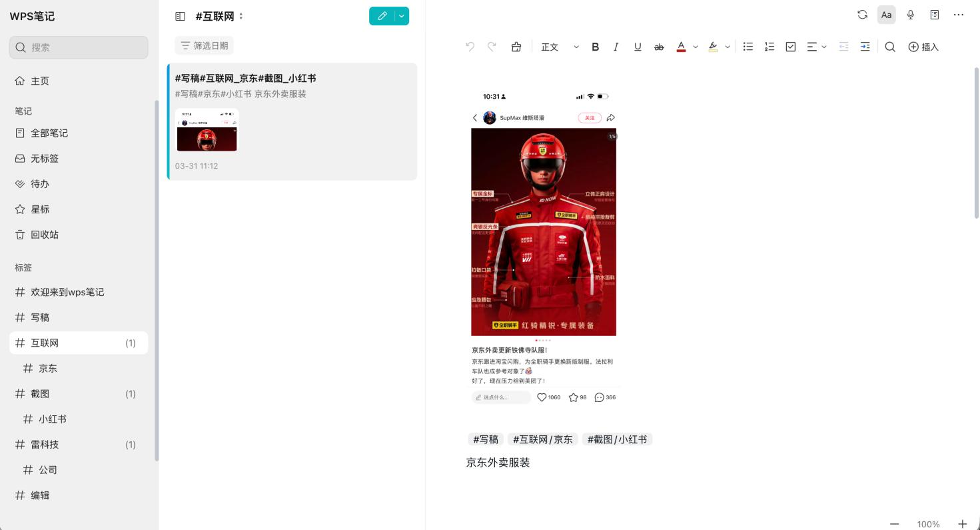Viewport: 980px width, 530px height.
Task: Toggle bold formatting
Action: 595,47
